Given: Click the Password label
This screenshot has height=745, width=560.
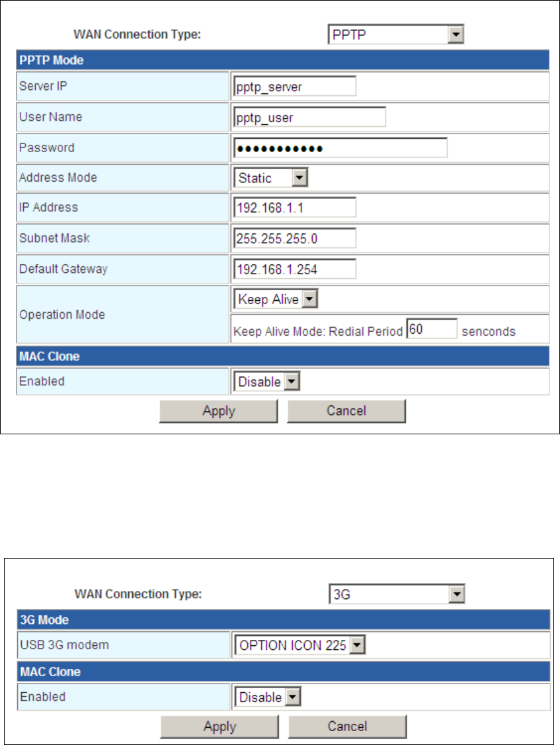Looking at the screenshot, I should [x=46, y=148].
